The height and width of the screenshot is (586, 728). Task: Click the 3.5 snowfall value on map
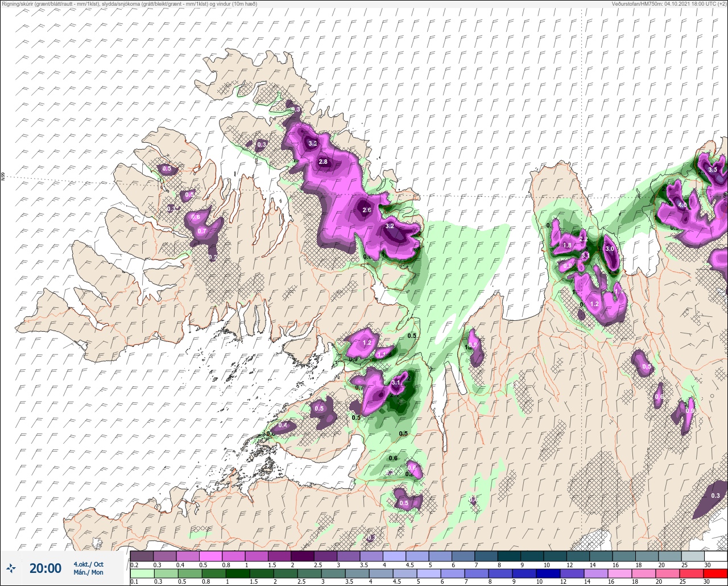coord(713,170)
